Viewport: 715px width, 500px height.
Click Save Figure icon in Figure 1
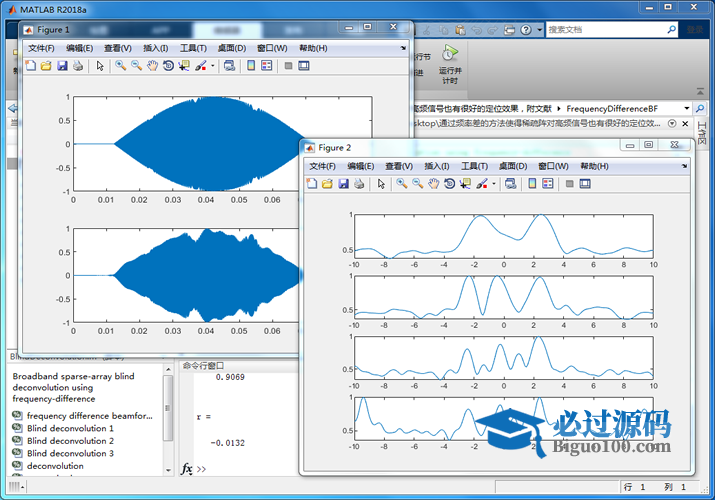[x=62, y=66]
